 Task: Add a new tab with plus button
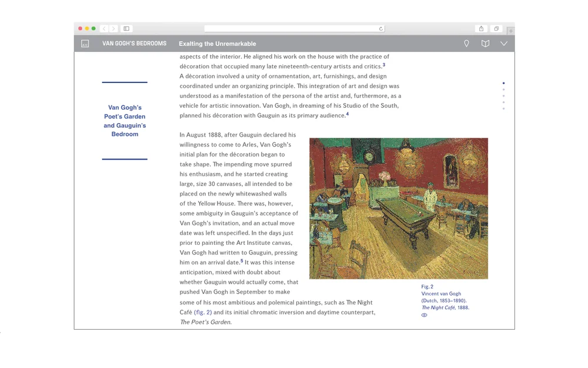coord(511,31)
